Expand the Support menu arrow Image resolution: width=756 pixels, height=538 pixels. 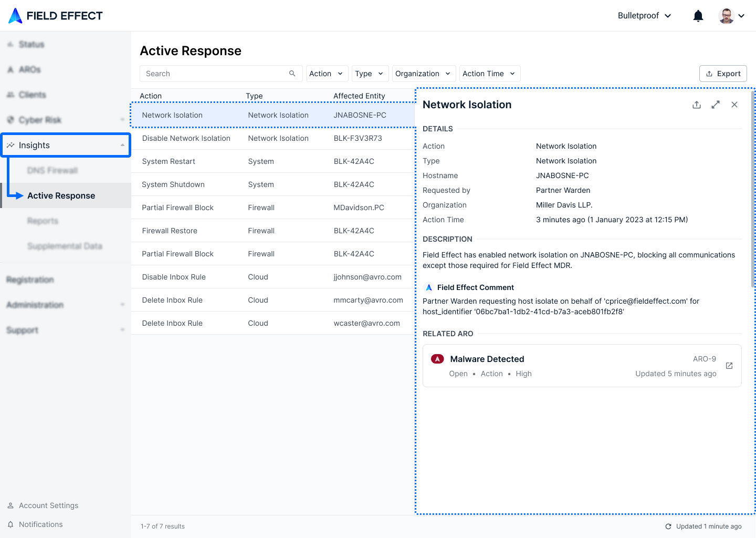pyautogui.click(x=122, y=330)
